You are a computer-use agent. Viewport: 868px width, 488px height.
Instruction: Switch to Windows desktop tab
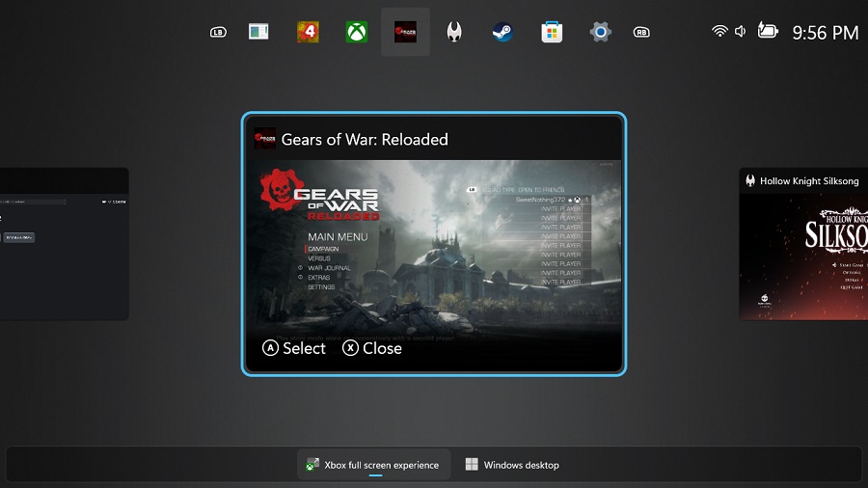512,465
